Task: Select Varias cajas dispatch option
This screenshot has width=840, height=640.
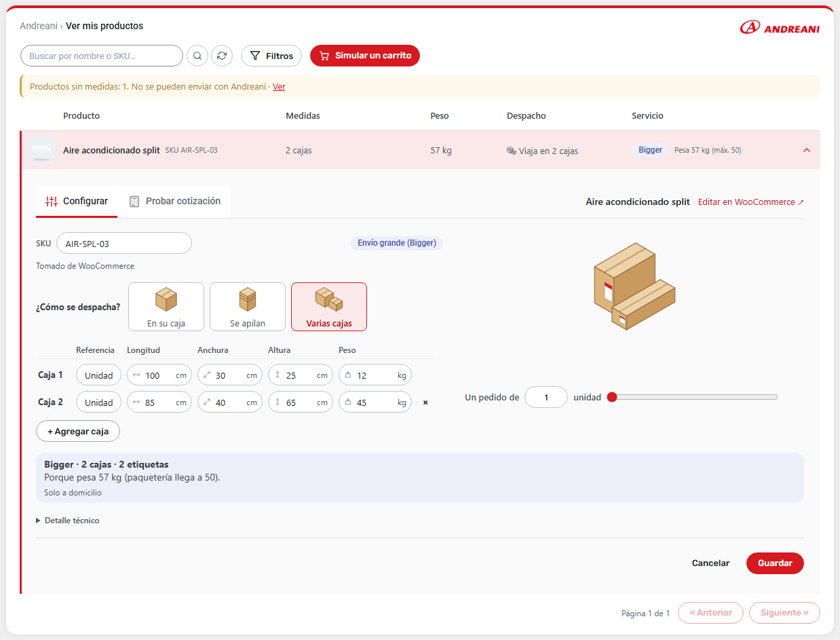Action: pyautogui.click(x=329, y=307)
